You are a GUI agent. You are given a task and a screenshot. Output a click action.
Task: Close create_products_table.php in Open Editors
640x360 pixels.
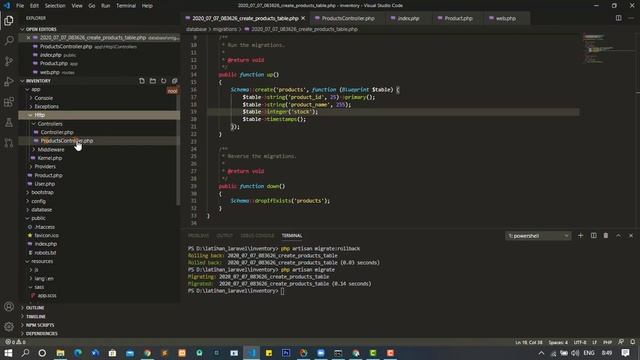(x=28, y=38)
